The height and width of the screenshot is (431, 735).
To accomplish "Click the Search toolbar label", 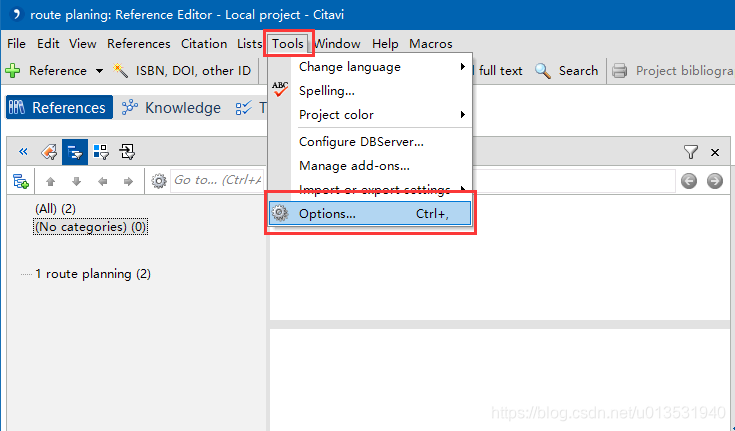I will 578,71.
